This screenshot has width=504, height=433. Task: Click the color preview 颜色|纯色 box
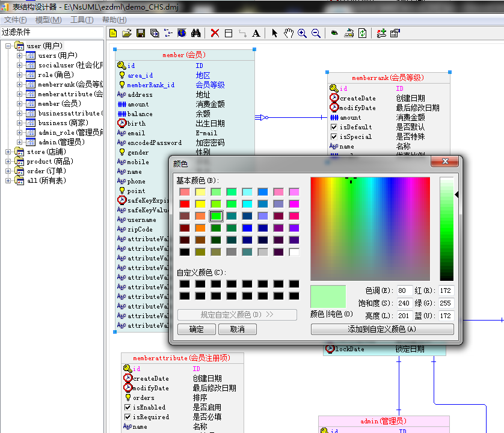click(x=328, y=296)
